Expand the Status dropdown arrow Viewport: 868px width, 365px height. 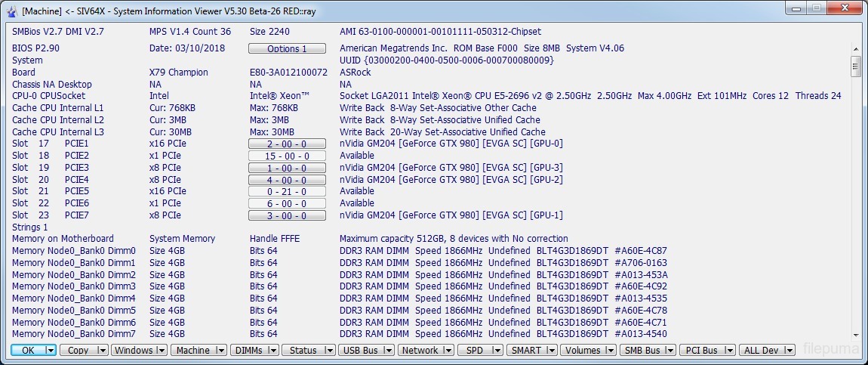click(x=330, y=351)
